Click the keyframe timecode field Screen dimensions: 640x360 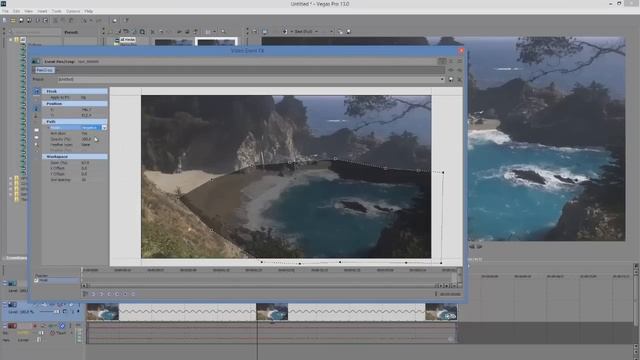tap(450, 294)
